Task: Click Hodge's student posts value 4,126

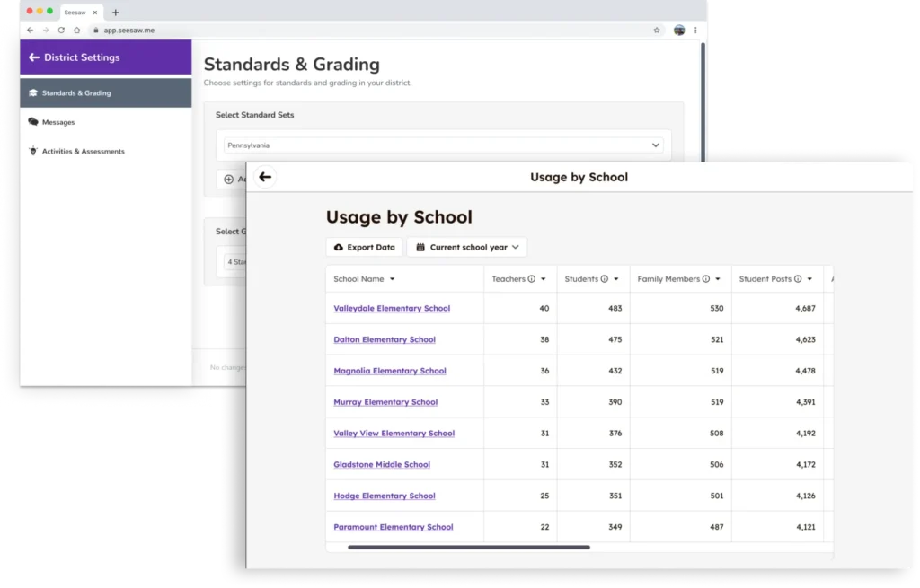Action: [806, 496]
